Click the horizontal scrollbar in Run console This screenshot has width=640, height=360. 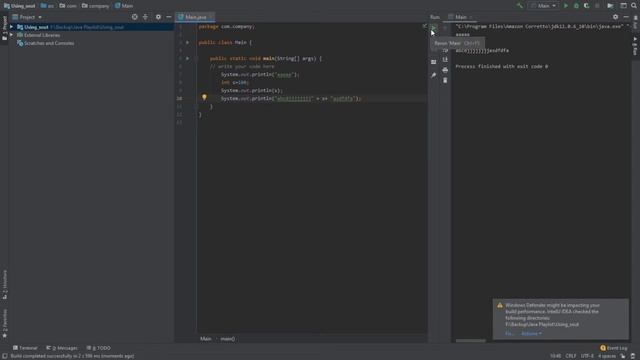(x=471, y=340)
